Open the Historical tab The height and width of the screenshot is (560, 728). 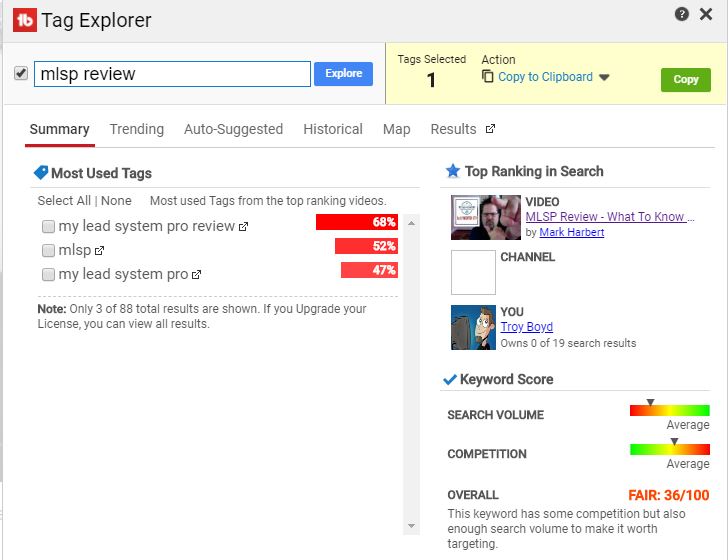click(x=333, y=129)
